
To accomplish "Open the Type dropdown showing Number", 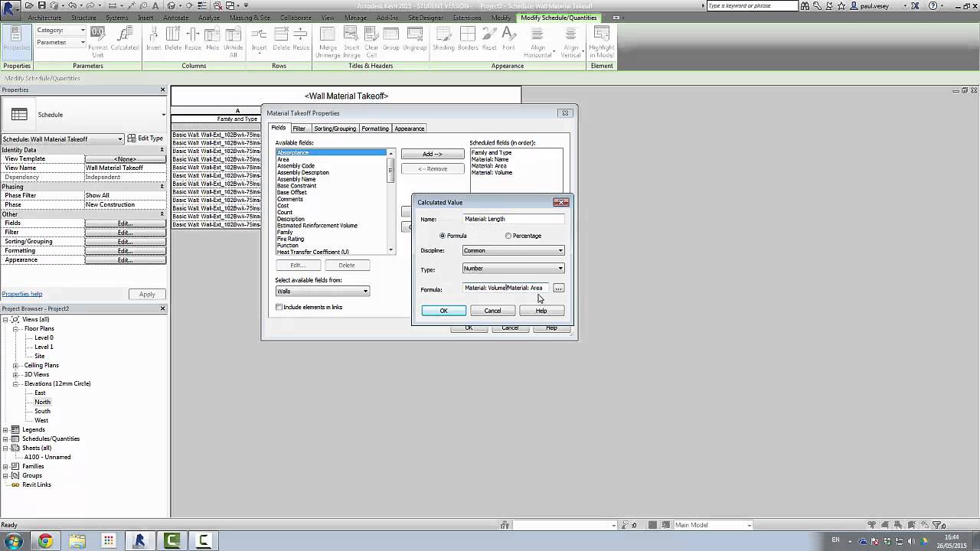I will pos(513,268).
